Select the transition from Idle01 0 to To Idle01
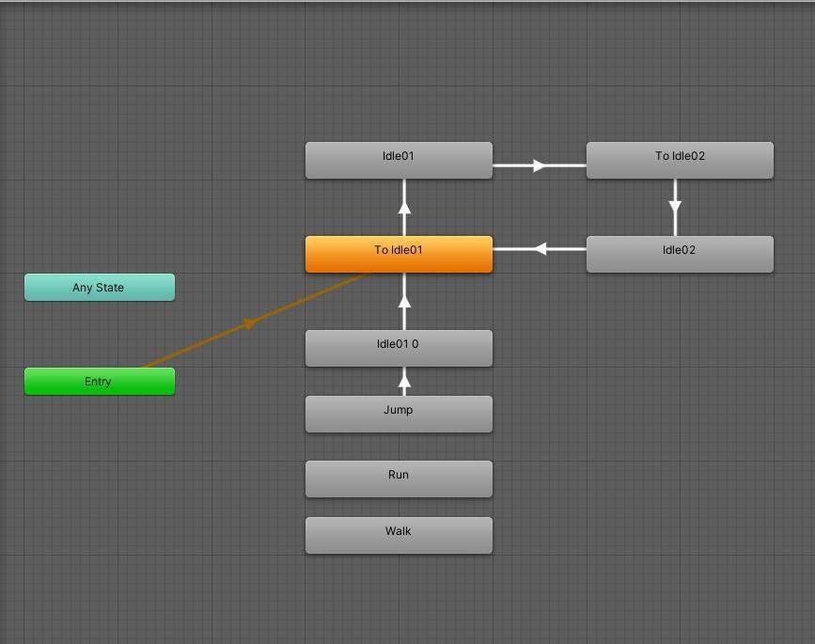 (x=403, y=301)
